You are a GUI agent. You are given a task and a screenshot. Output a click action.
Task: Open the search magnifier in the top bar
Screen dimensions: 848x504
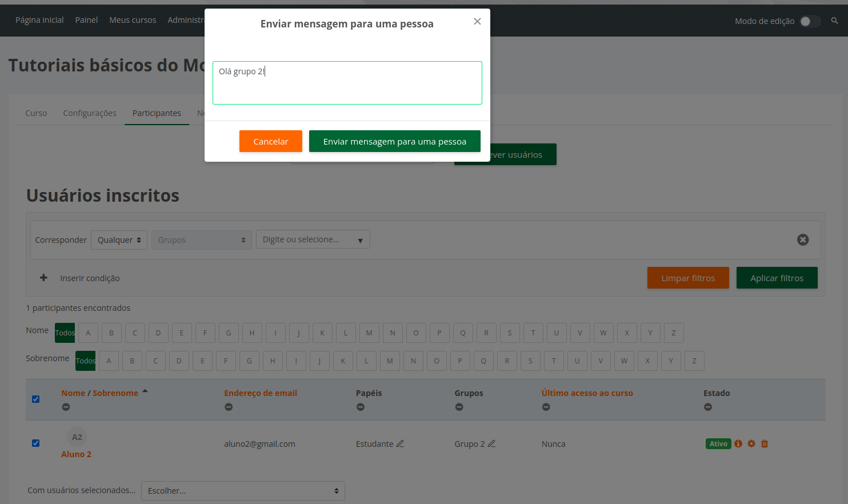pyautogui.click(x=834, y=20)
